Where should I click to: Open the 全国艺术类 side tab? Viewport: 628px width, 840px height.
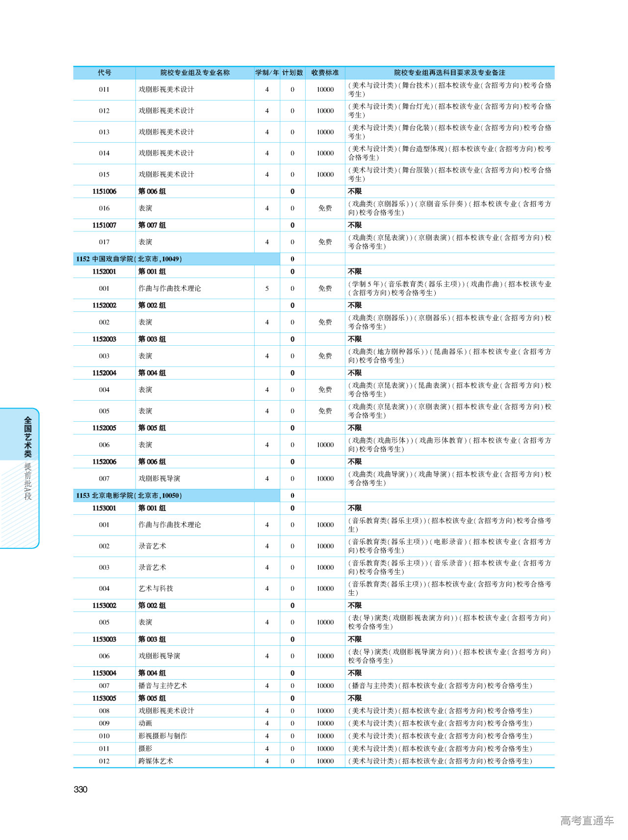click(x=28, y=436)
